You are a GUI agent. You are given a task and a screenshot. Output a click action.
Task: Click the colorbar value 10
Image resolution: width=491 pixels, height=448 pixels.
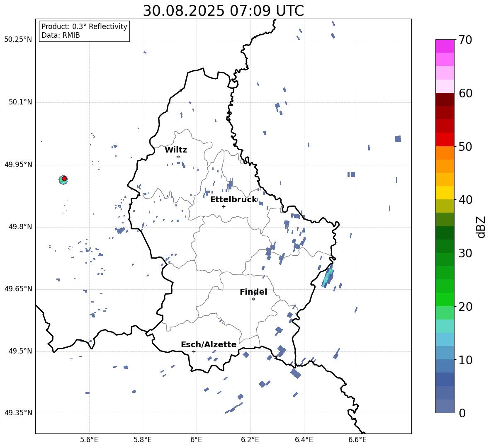tap(465, 360)
